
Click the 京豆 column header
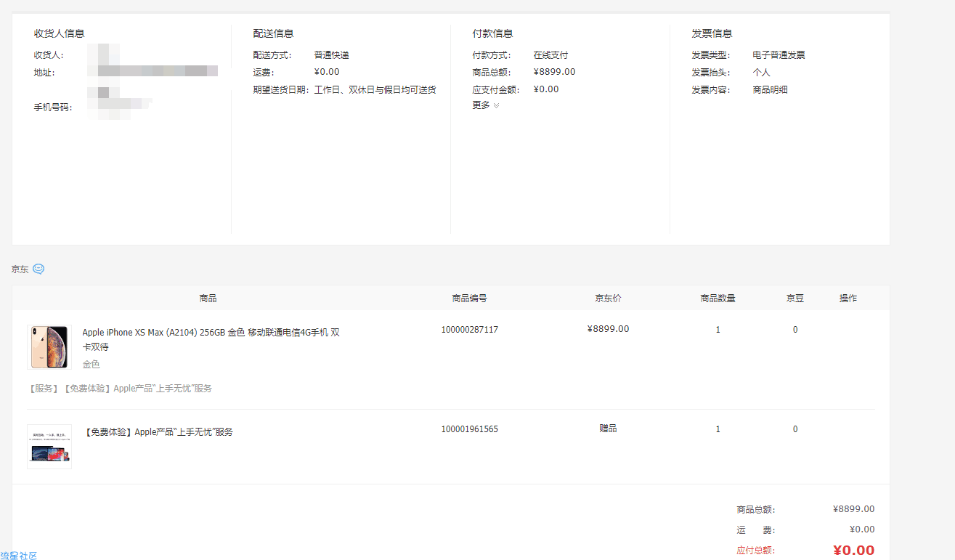(x=795, y=299)
